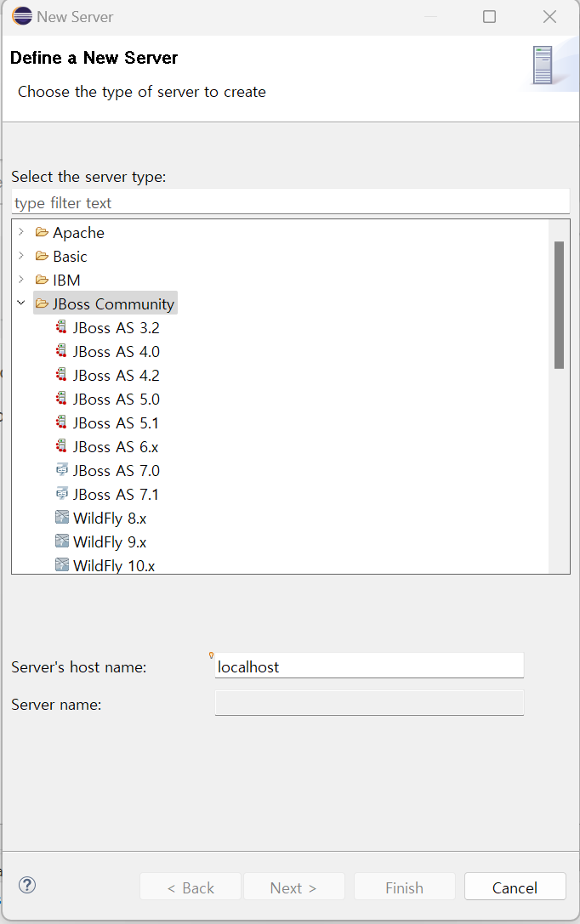
Task: Select JBoss AS 4.2 server type
Action: (x=117, y=376)
